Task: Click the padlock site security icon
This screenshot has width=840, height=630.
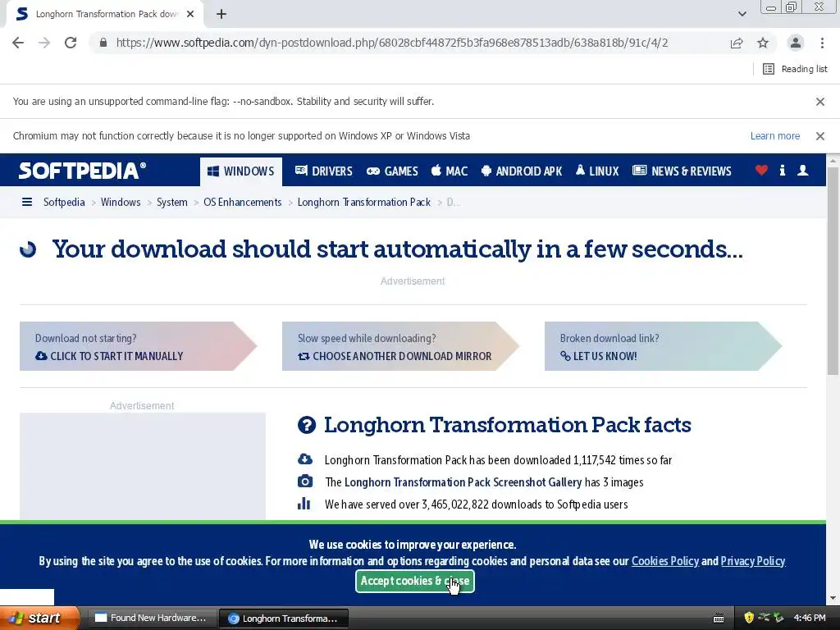Action: click(103, 43)
